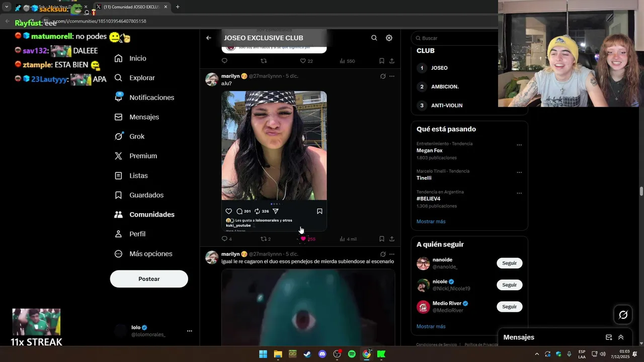This screenshot has width=644, height=362.
Task: Show hidden system tray icons
Action: [x=536, y=354]
